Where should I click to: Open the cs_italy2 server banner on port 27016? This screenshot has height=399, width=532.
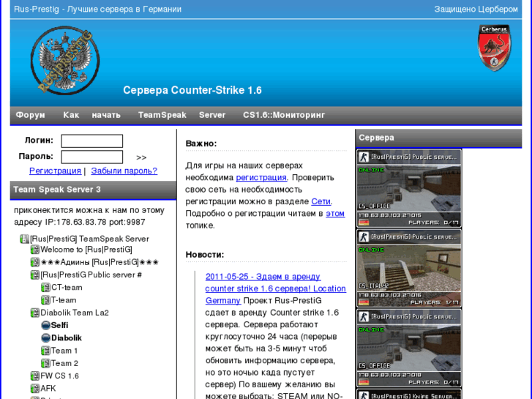click(409, 269)
